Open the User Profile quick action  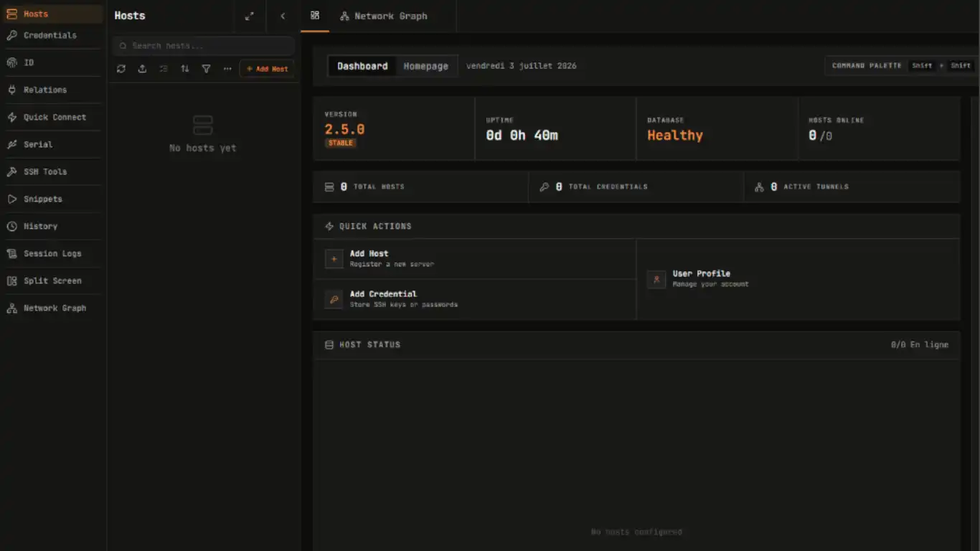click(798, 279)
